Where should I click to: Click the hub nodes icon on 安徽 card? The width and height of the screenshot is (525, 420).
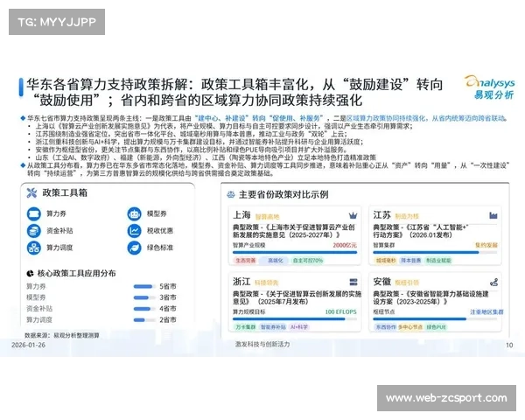[x=493, y=282]
